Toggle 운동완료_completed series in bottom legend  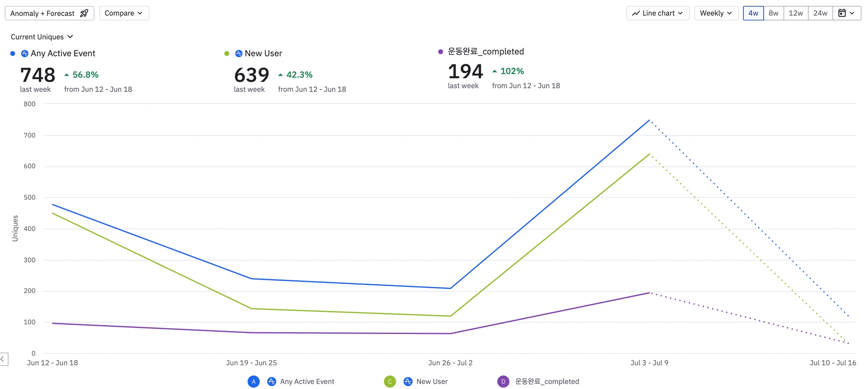547,381
